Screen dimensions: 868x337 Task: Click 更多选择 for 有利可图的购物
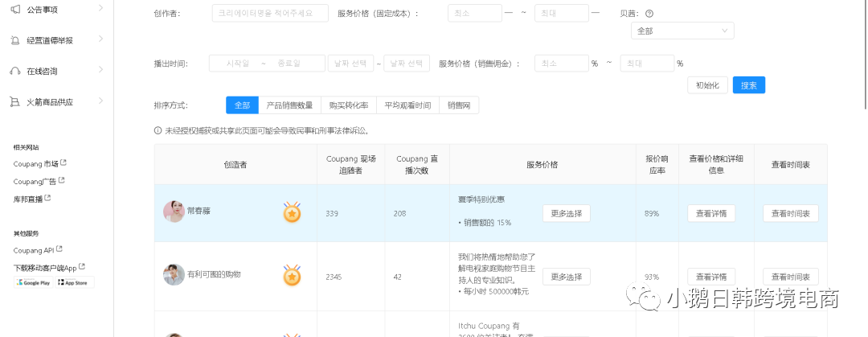pos(567,277)
